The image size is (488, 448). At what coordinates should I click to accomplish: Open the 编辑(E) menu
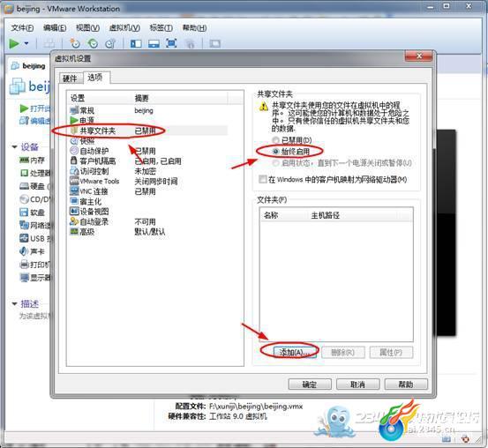click(x=55, y=27)
